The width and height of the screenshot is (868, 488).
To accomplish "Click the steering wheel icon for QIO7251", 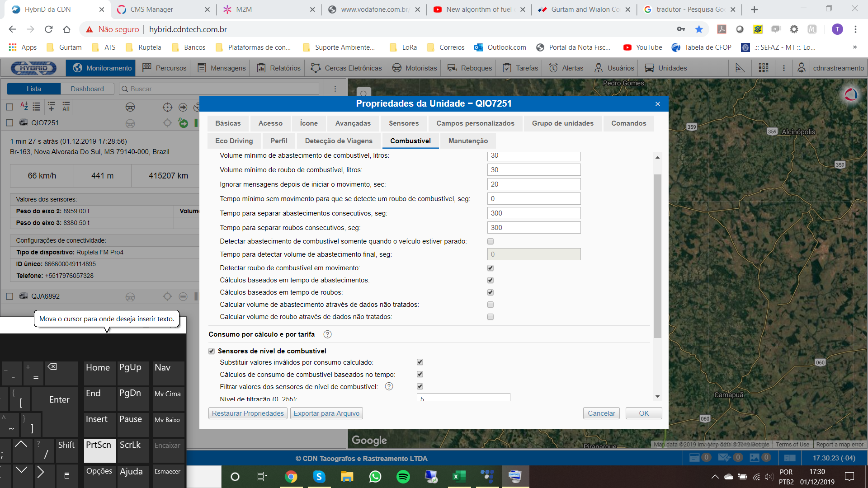I will [130, 123].
